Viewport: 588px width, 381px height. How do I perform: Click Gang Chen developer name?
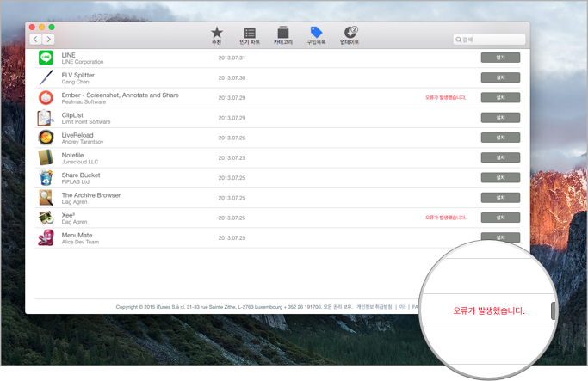point(76,82)
